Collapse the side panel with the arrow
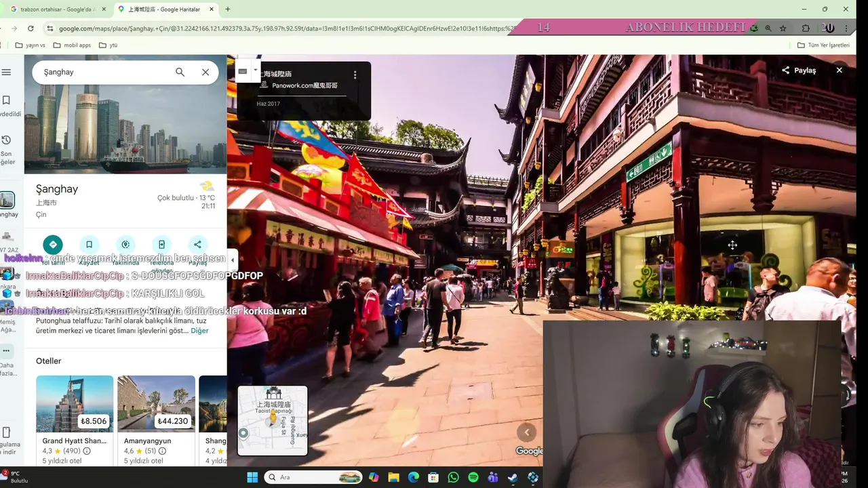 click(233, 260)
